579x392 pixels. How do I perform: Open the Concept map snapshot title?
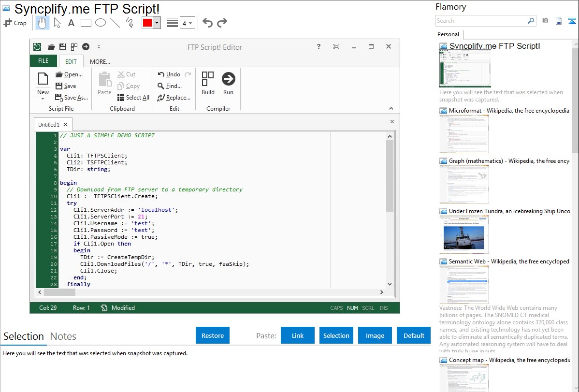click(509, 360)
